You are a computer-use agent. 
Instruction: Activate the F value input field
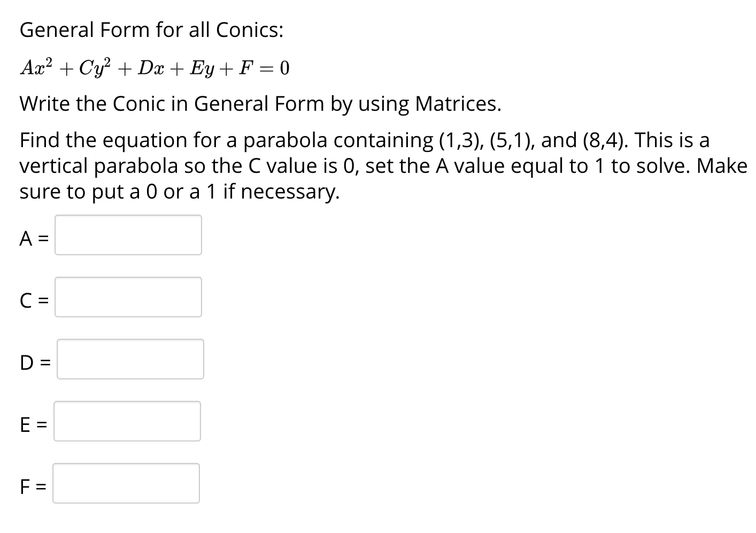(126, 483)
